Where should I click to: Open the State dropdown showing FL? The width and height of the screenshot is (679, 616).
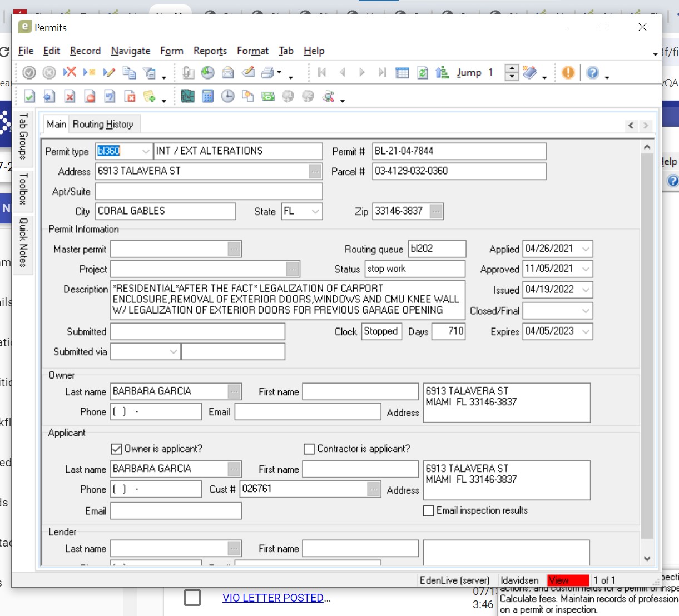point(316,211)
